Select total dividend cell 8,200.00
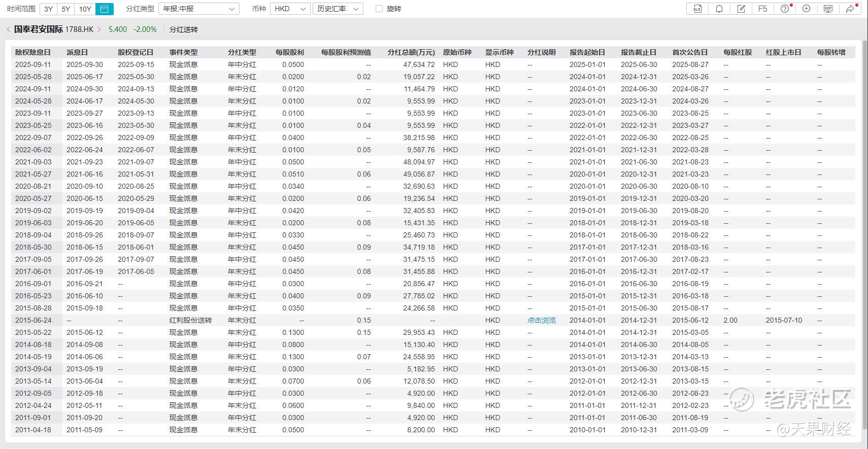Screen dimensions: 868x449 point(421,430)
